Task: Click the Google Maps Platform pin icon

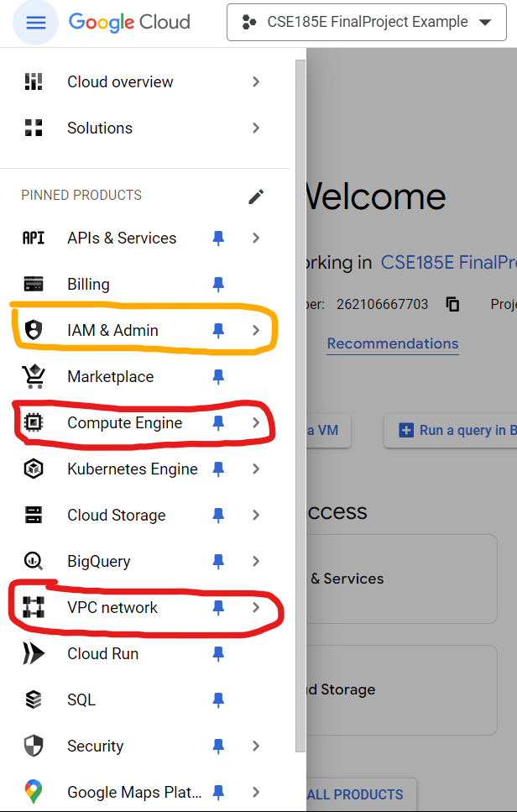Action: pyautogui.click(x=34, y=792)
